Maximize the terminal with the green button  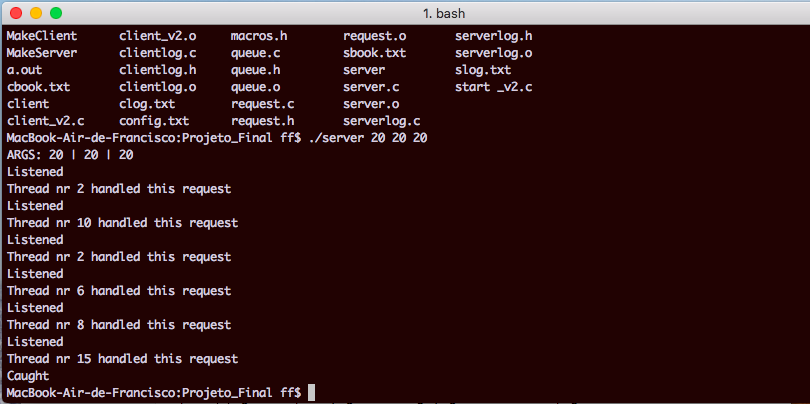click(55, 14)
